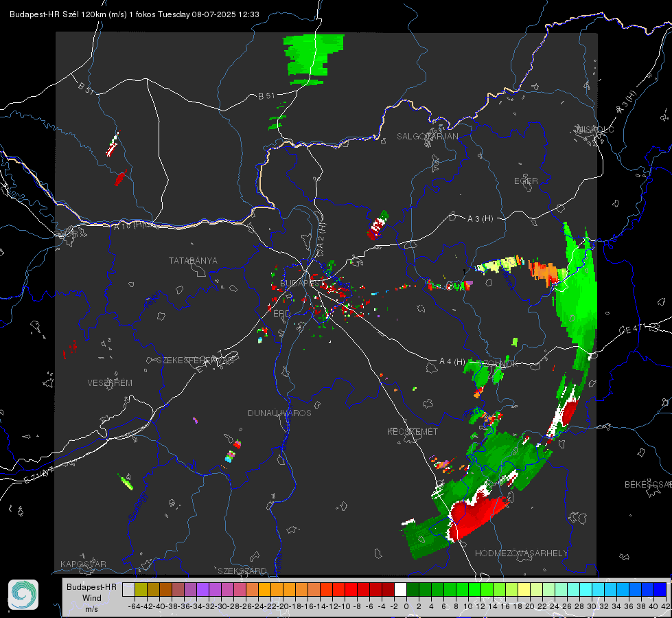Click the DUNAUJVAROS city label
672x618 pixels.
[x=279, y=413]
